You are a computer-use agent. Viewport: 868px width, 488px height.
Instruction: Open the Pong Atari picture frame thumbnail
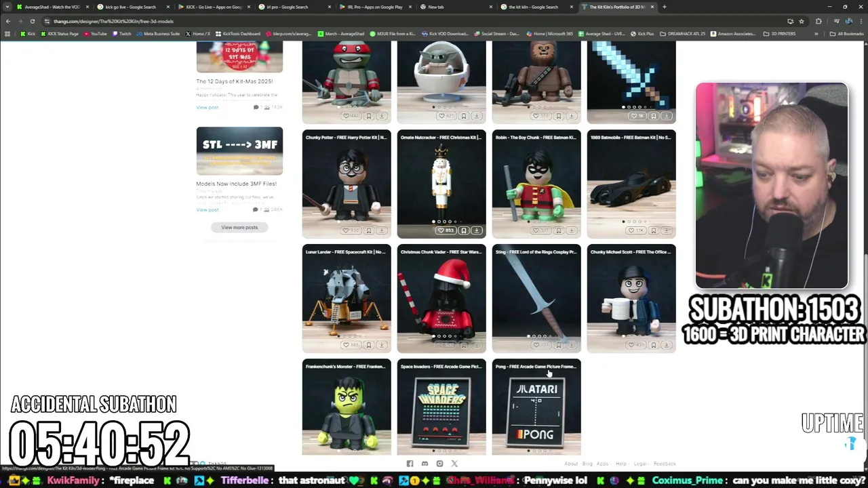(536, 412)
